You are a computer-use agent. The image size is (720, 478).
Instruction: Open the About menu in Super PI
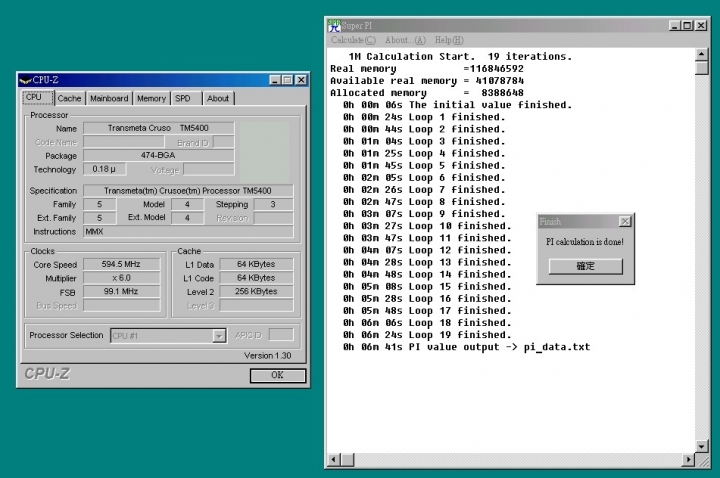point(405,40)
